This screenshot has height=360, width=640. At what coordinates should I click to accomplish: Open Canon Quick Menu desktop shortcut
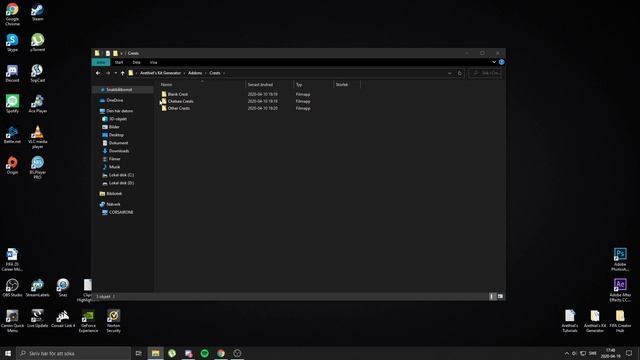[x=12, y=321]
